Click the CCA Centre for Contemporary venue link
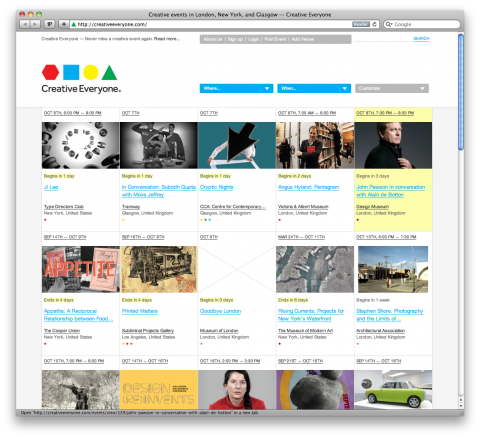This screenshot has width=480, height=438. pyautogui.click(x=233, y=207)
